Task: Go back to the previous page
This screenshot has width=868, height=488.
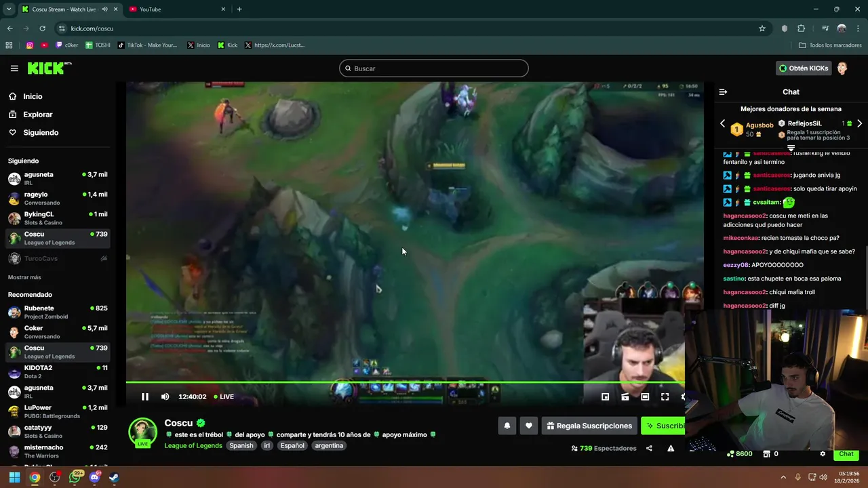Action: tap(9, 28)
